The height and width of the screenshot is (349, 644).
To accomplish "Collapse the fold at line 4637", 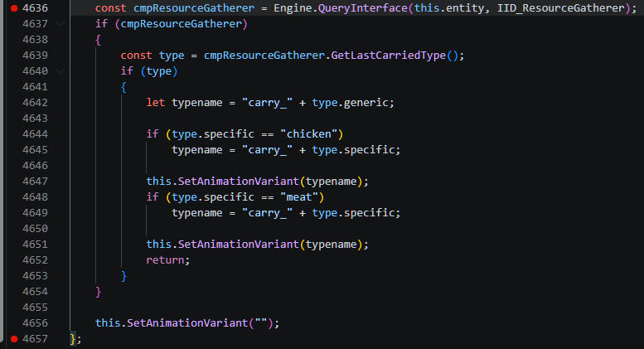I will pyautogui.click(x=61, y=24).
